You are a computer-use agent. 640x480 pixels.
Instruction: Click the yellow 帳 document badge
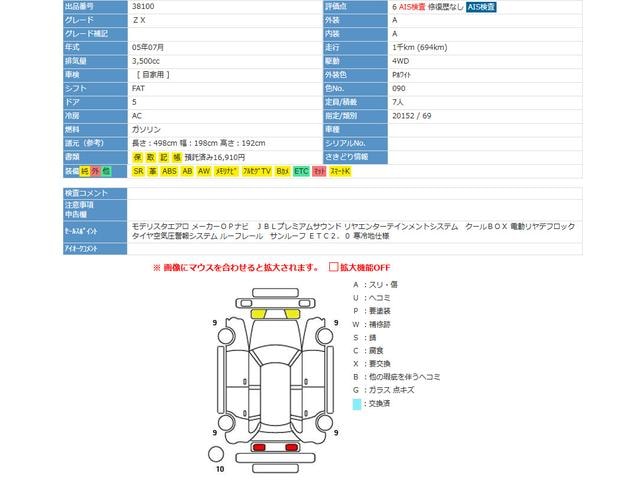177,157
